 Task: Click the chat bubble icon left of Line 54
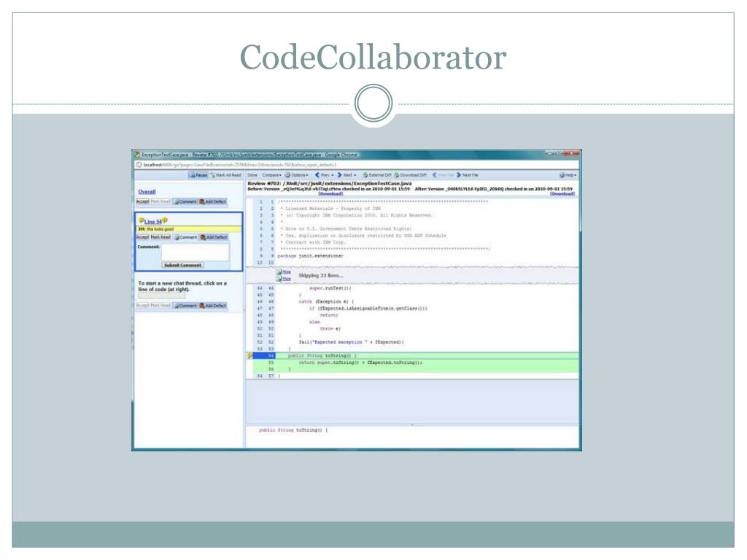tap(141, 220)
